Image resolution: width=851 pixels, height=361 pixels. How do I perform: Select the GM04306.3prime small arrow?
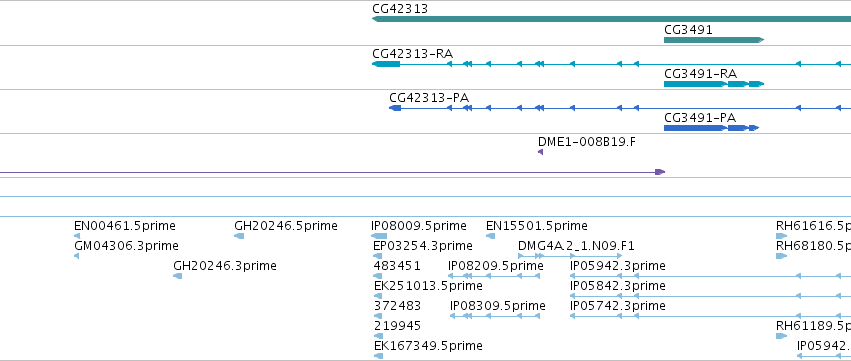coord(77,256)
